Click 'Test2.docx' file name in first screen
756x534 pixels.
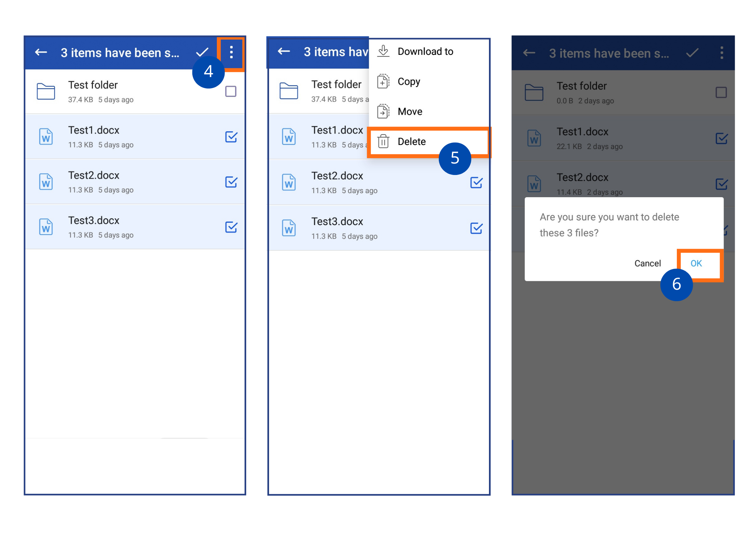pos(94,175)
